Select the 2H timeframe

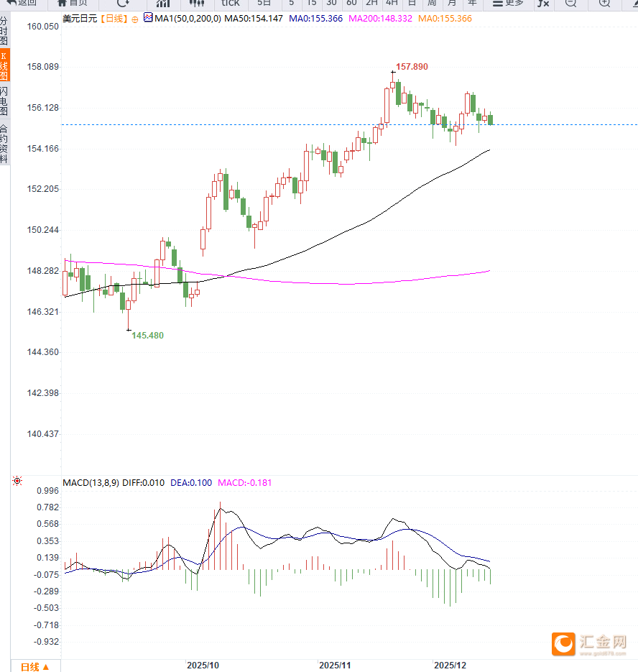[x=371, y=4]
